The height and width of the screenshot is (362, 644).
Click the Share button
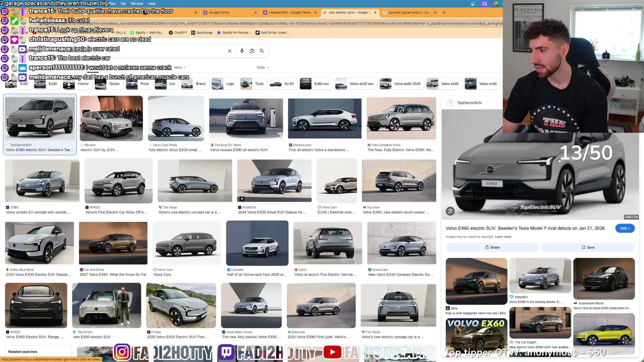pos(492,247)
